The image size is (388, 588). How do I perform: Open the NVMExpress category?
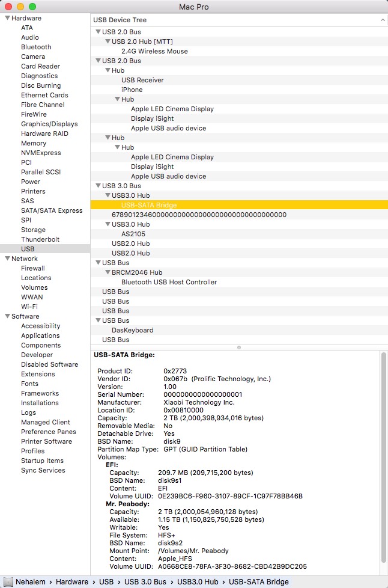point(41,153)
